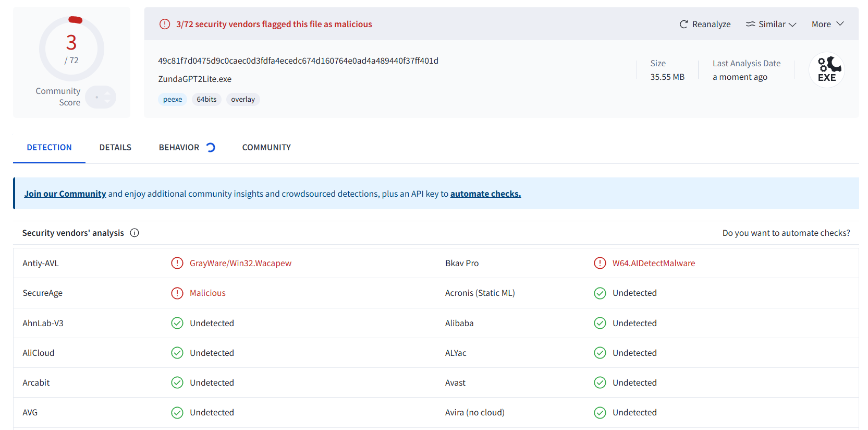Screen dimensions: 868x430
Task: Click the Acronis (Static ML) undetected checkmark icon
Action: (x=600, y=293)
